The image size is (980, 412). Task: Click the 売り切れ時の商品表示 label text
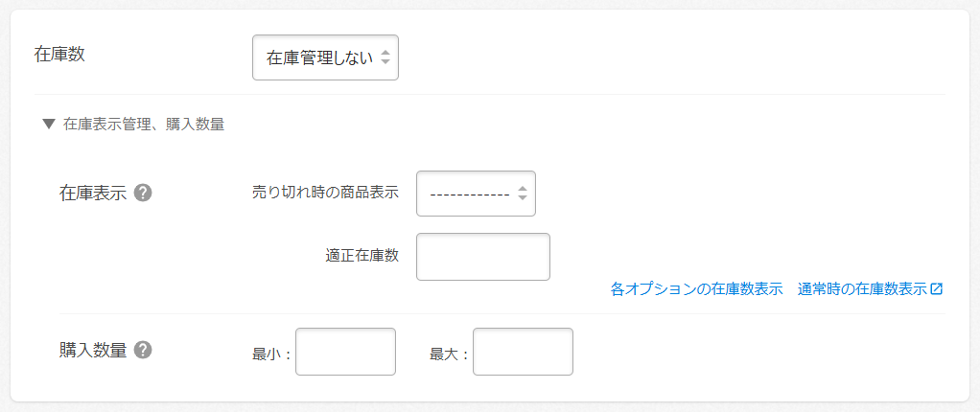coord(325,192)
